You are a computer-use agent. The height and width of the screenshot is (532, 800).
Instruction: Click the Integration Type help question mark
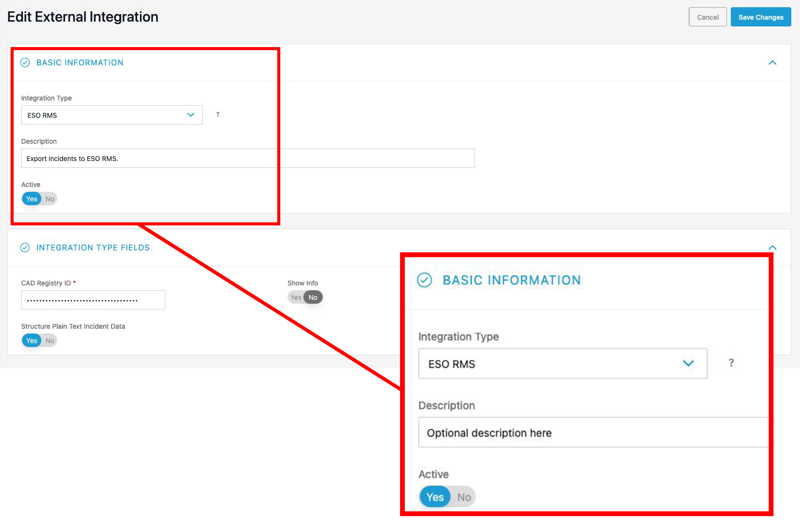tap(218, 114)
